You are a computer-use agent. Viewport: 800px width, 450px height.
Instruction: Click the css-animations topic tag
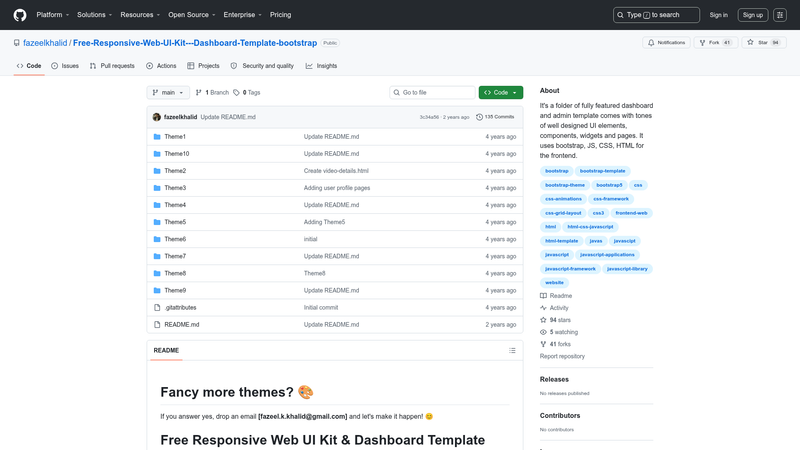pyautogui.click(x=563, y=199)
